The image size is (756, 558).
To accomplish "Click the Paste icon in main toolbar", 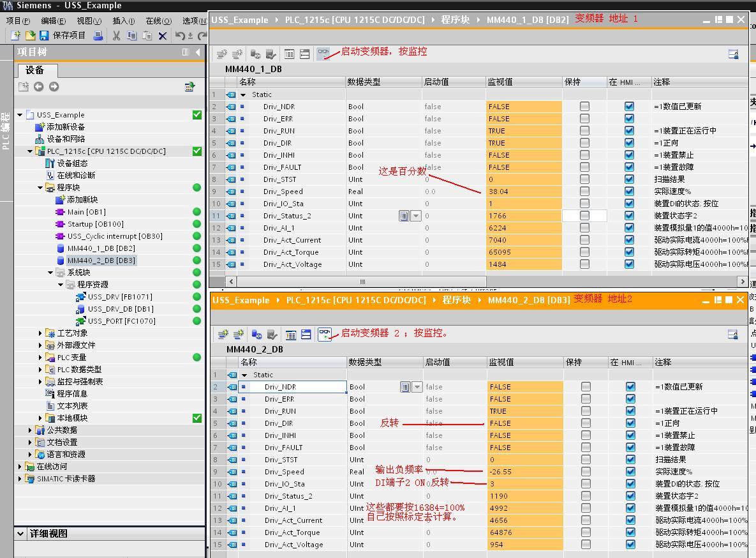I will pyautogui.click(x=147, y=35).
